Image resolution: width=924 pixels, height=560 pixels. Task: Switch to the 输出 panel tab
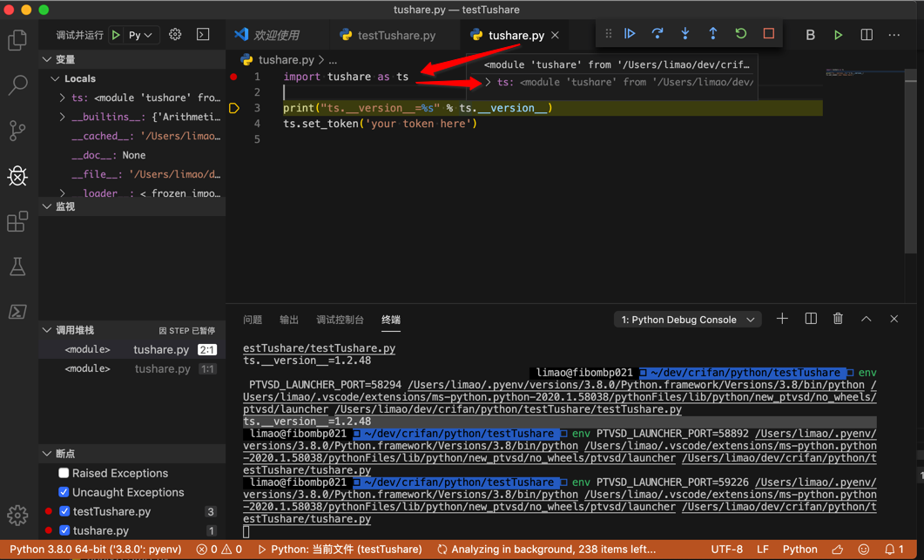289,320
